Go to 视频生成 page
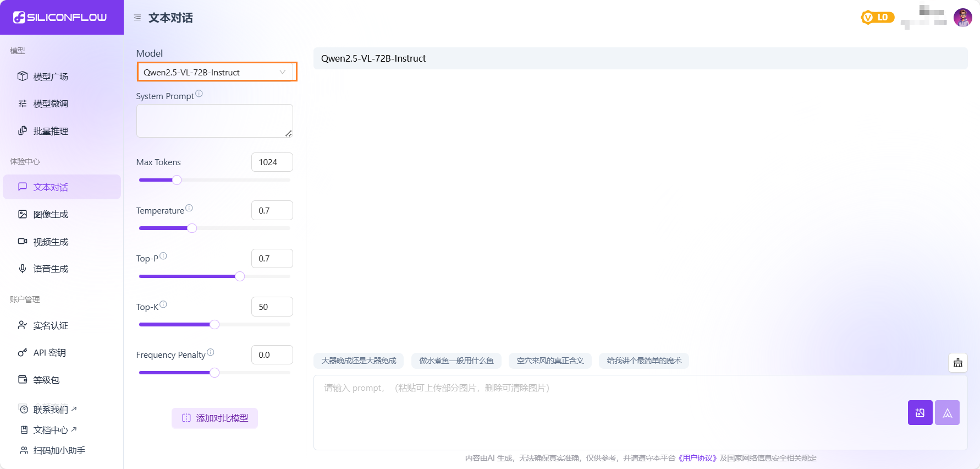 [x=62, y=242]
